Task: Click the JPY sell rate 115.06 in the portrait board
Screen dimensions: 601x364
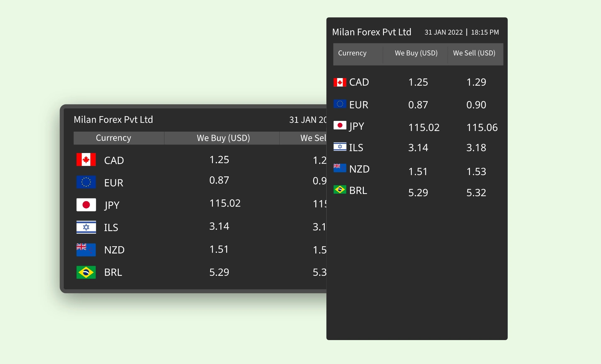Action: 482,128
